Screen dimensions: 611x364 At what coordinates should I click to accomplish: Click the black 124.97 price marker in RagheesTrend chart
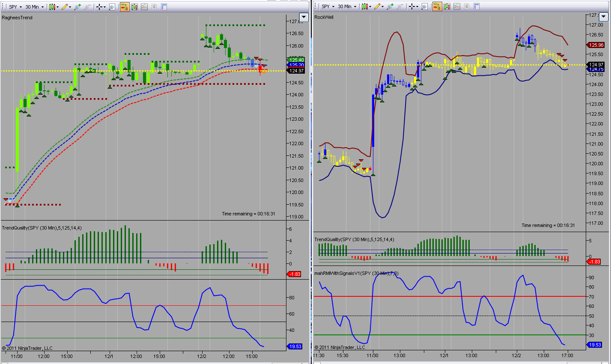296,71
